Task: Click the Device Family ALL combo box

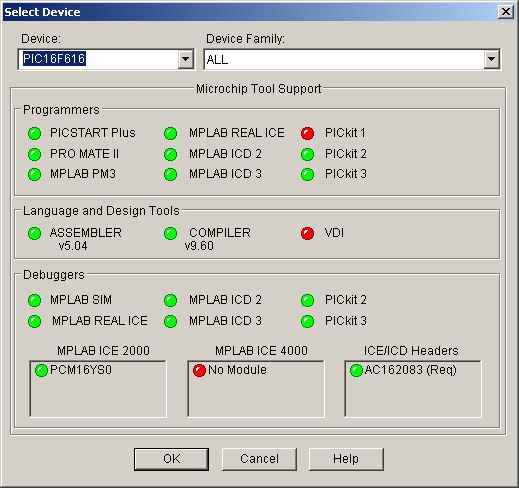Action: point(352,60)
